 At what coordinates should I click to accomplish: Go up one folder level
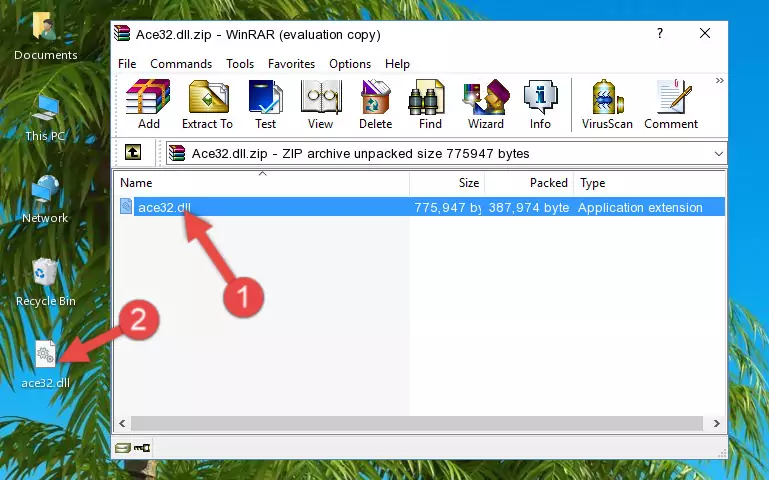click(133, 152)
